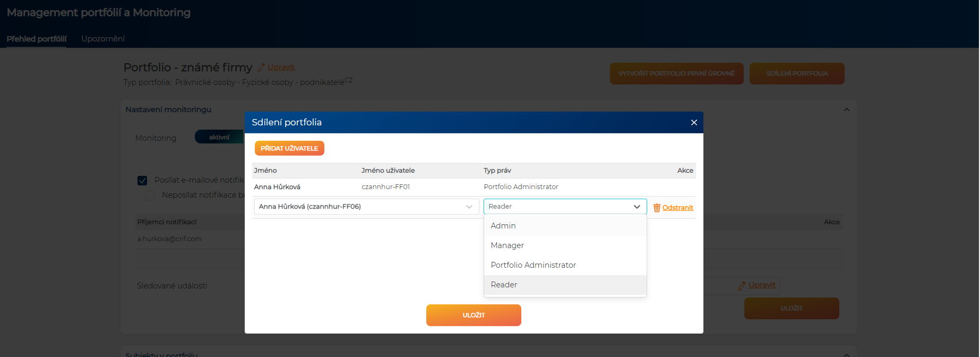This screenshot has height=357, width=980.
Task: Save sharing with the dialog Uložit button
Action: point(474,315)
